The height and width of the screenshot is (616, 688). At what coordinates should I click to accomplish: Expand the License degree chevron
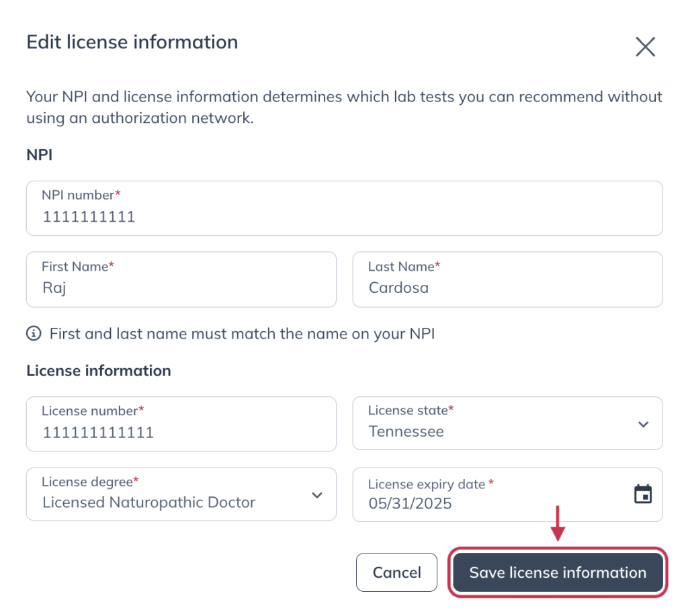coord(317,495)
